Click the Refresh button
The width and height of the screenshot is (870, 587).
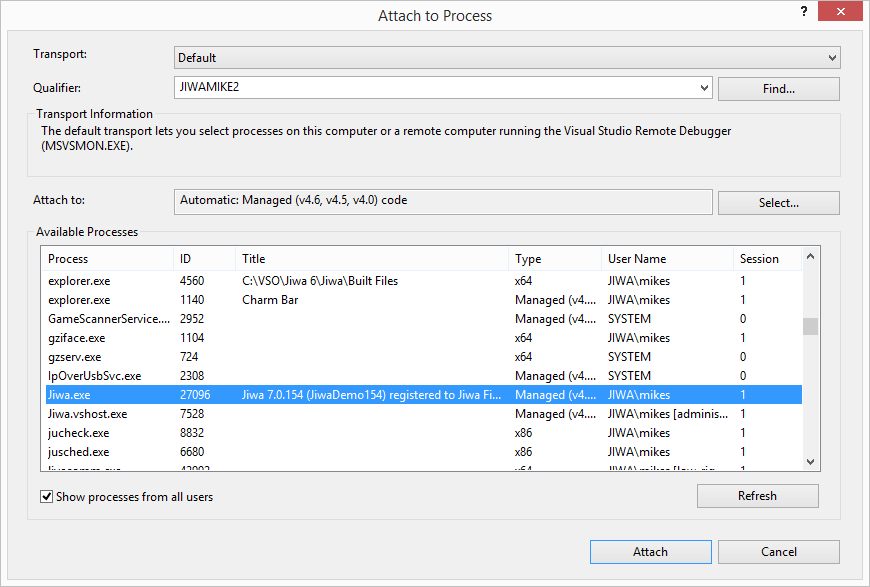[x=757, y=496]
